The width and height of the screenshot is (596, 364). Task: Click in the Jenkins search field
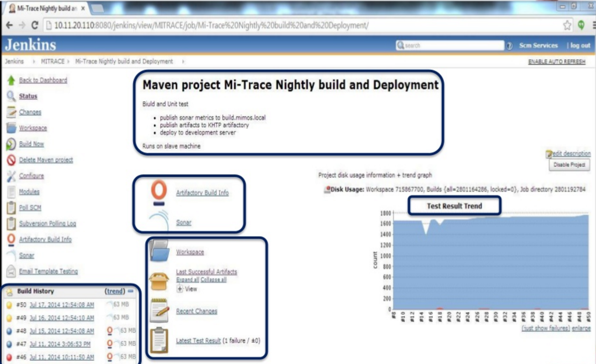pyautogui.click(x=450, y=45)
